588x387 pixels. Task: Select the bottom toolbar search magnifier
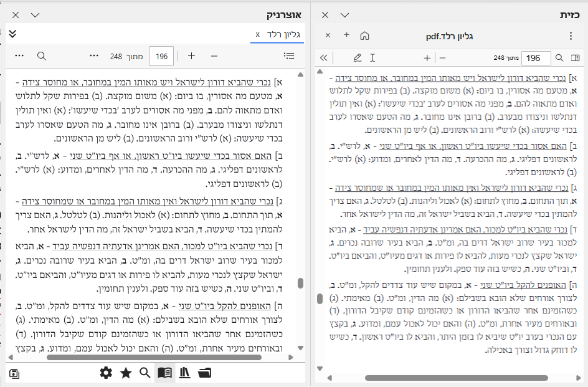(145, 372)
